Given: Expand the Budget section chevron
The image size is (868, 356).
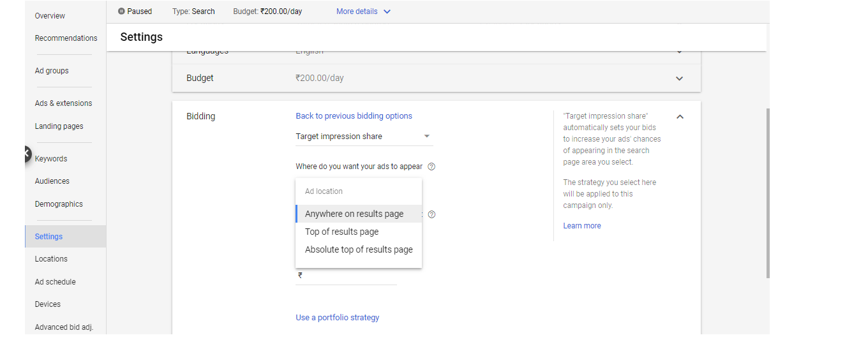Looking at the screenshot, I should click(680, 78).
